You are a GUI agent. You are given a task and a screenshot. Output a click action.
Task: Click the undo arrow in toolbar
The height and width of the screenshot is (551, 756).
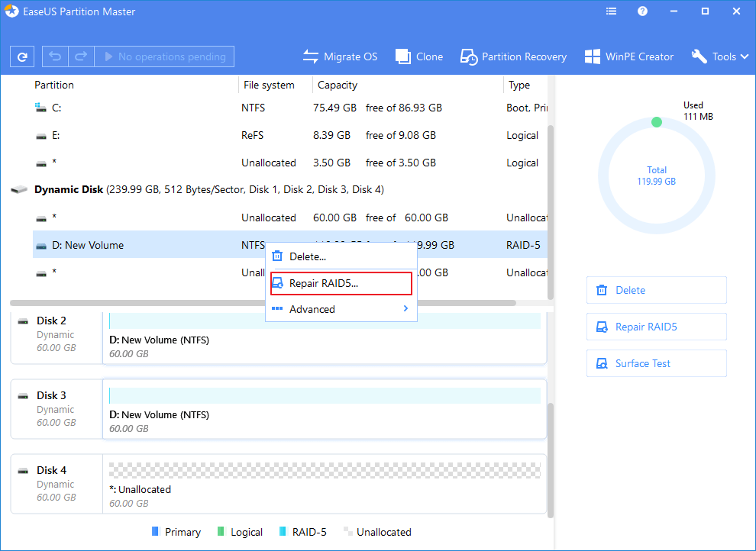55,56
